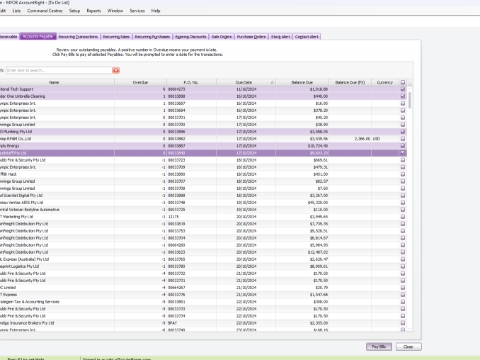Screen dimensions: 480x360
Task: Switch to the Sale Orders tab
Action: (222, 37)
